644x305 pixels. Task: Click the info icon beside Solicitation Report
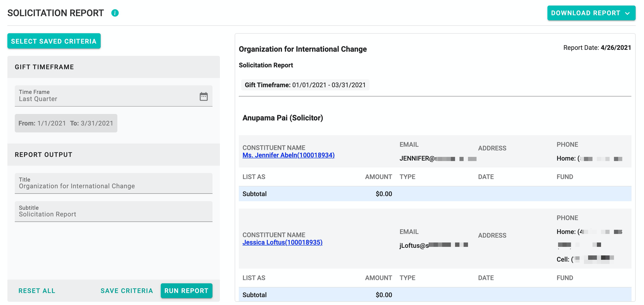115,13
